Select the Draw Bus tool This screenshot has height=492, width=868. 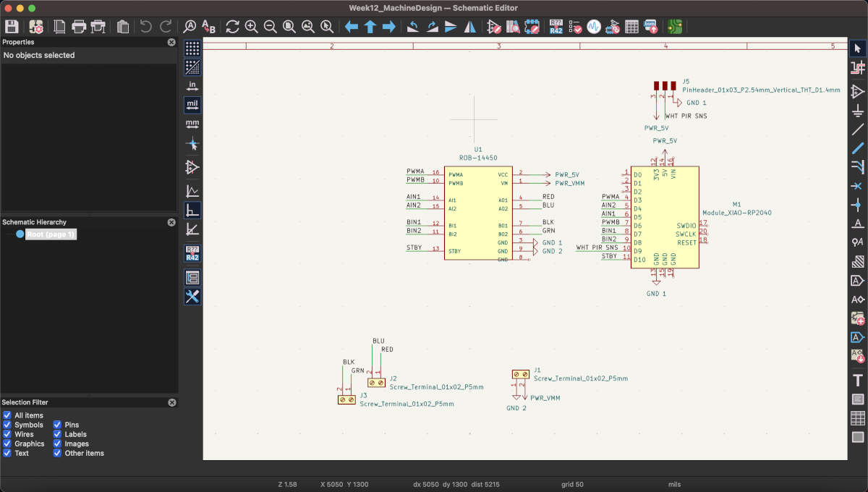pos(858,148)
